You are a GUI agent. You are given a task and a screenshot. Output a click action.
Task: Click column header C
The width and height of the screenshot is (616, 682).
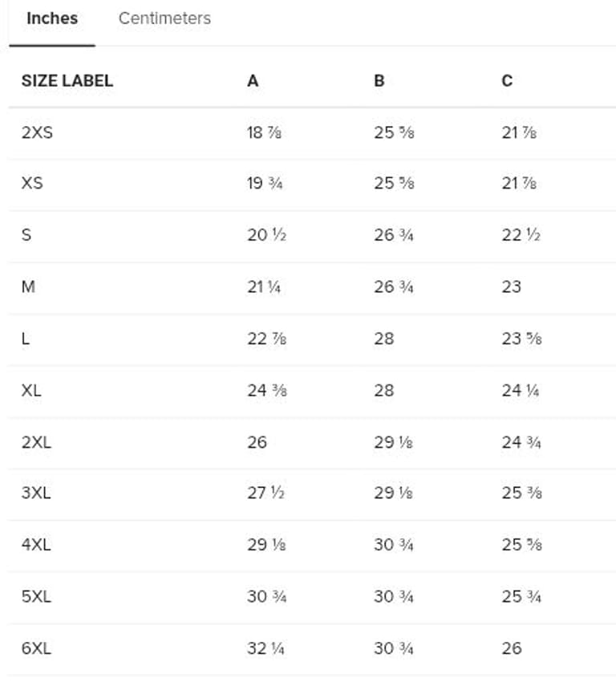(x=507, y=80)
